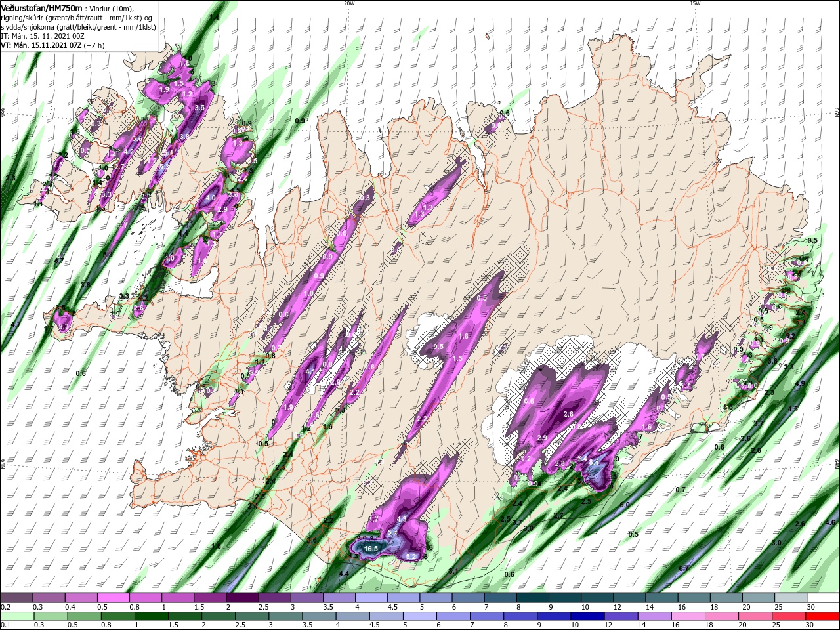Click the 6.7 value in the southeast sea band
Screen dimensions: 840x630
coord(683,568)
